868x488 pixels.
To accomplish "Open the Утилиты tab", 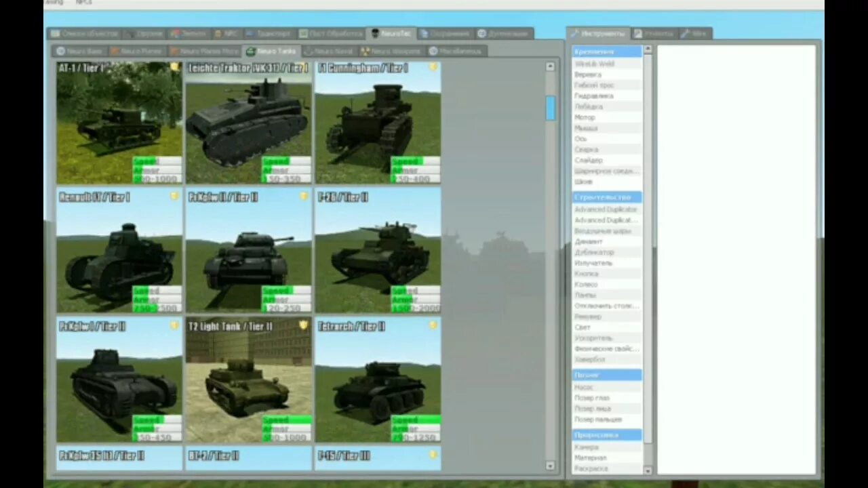I will [654, 33].
